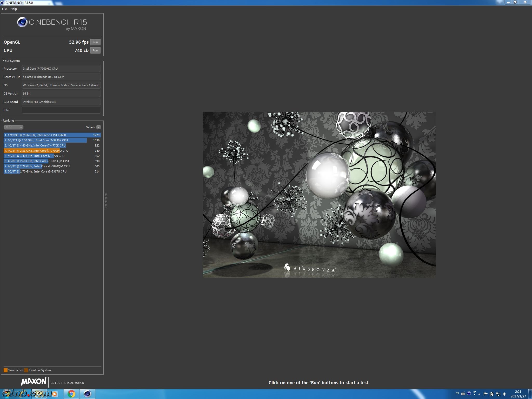Image resolution: width=532 pixels, height=399 pixels.
Task: Show hidden tray icons arrow
Action: (480, 394)
